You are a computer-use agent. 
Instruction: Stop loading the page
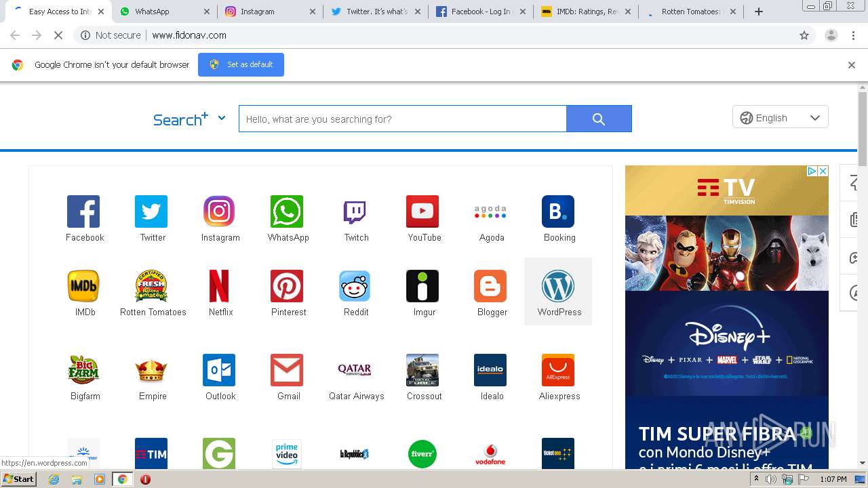click(58, 35)
